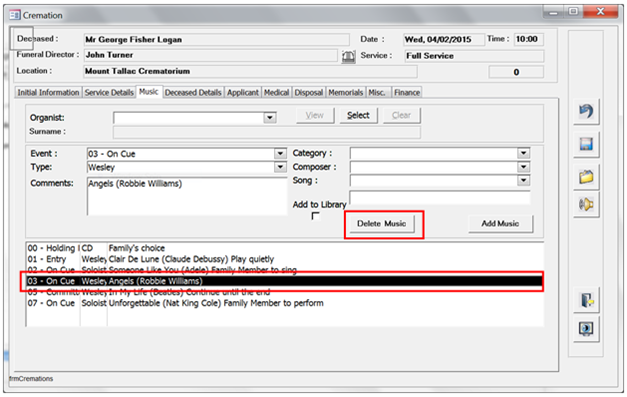Select the Unforgettable (Nat King Cole) row

click(x=285, y=303)
